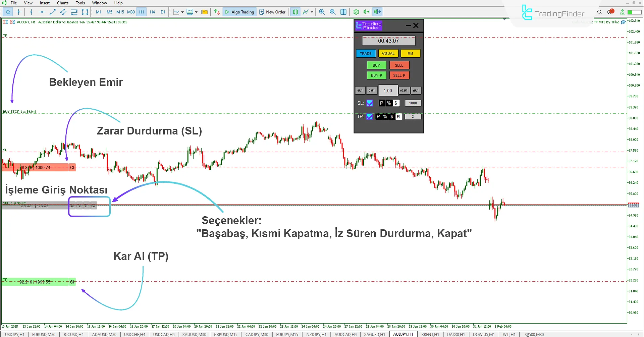Switch to the EURJPY,M15 symbol tab

287,334
